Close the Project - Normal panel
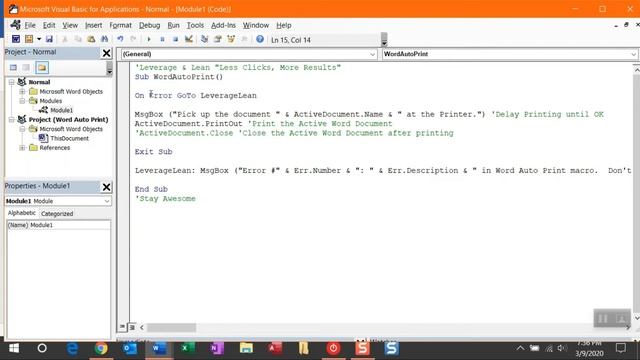Screen dimensions: 640x360 click(x=106, y=53)
